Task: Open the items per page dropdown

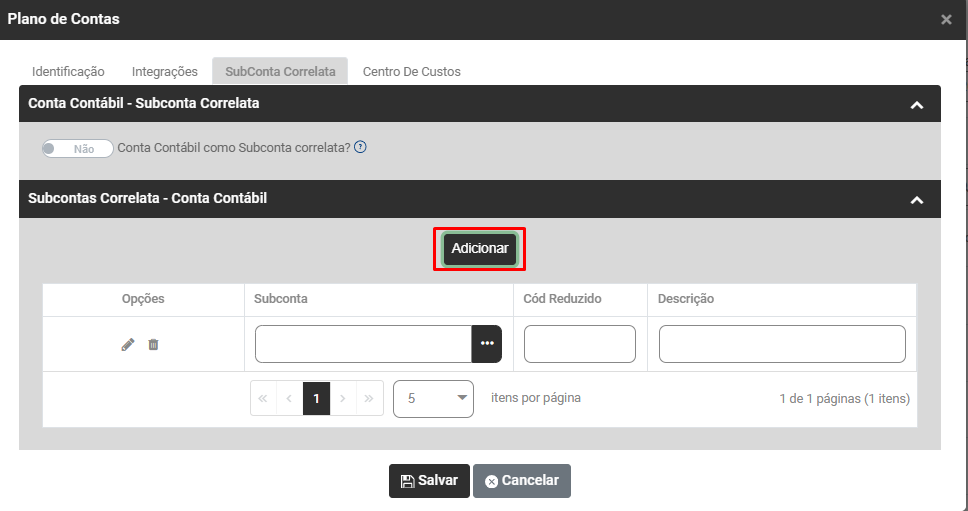Action: (434, 398)
